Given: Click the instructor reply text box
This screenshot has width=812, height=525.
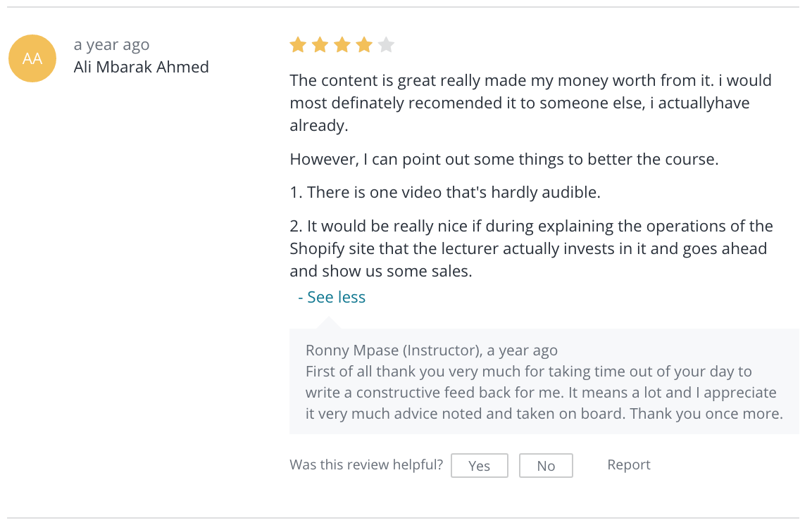Looking at the screenshot, I should tap(544, 381).
